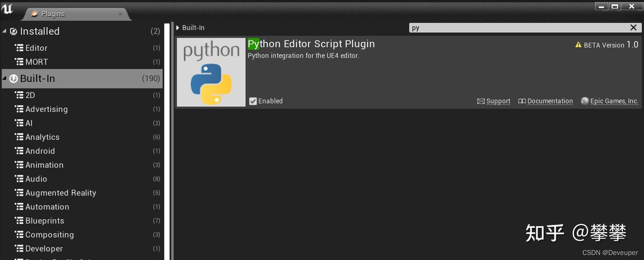644x260 pixels.
Task: Click the Built-In category plug icon
Action: [13, 79]
